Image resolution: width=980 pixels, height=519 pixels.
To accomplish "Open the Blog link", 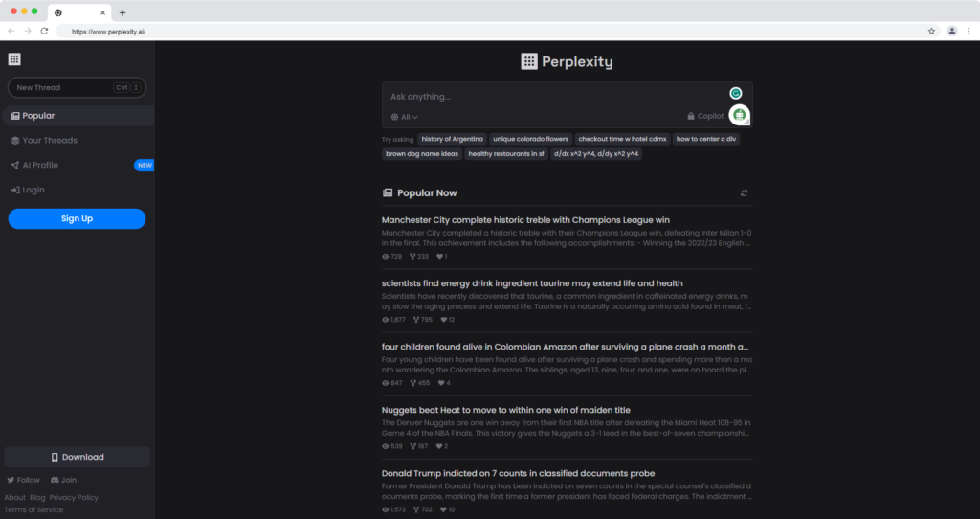I will pyautogui.click(x=37, y=498).
